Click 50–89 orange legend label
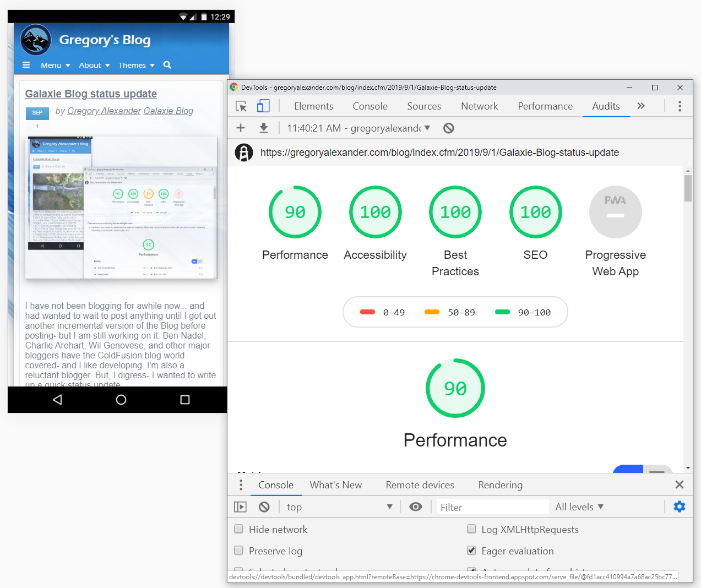 (461, 312)
